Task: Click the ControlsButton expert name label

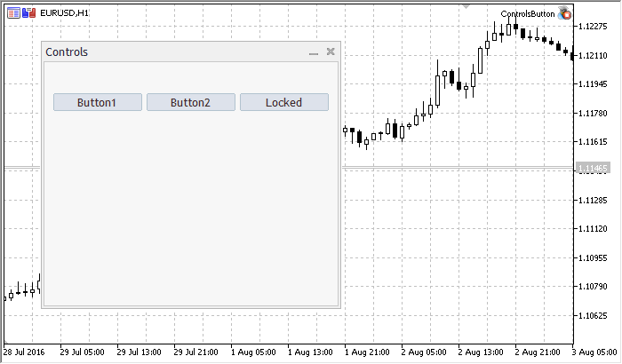Action: (527, 14)
